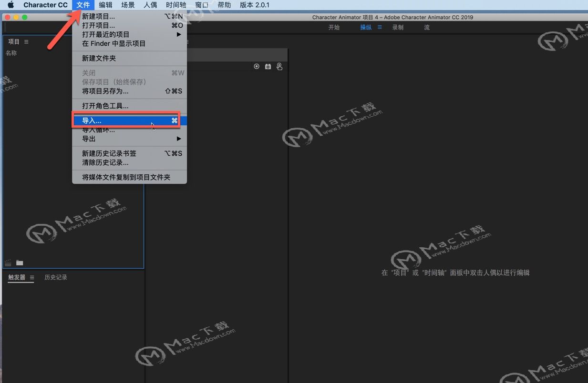588x383 pixels.
Task: Choose 打开项目... from the menu
Action: (129, 25)
